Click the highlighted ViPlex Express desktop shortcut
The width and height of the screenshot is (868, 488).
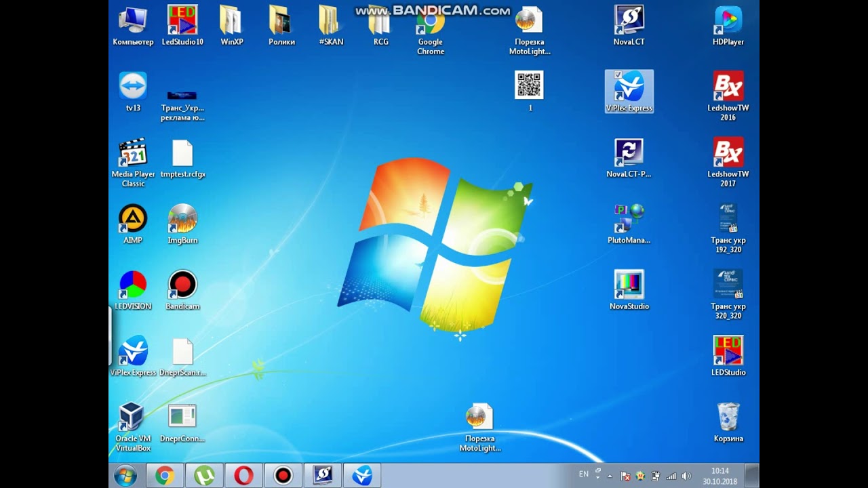pyautogui.click(x=629, y=91)
